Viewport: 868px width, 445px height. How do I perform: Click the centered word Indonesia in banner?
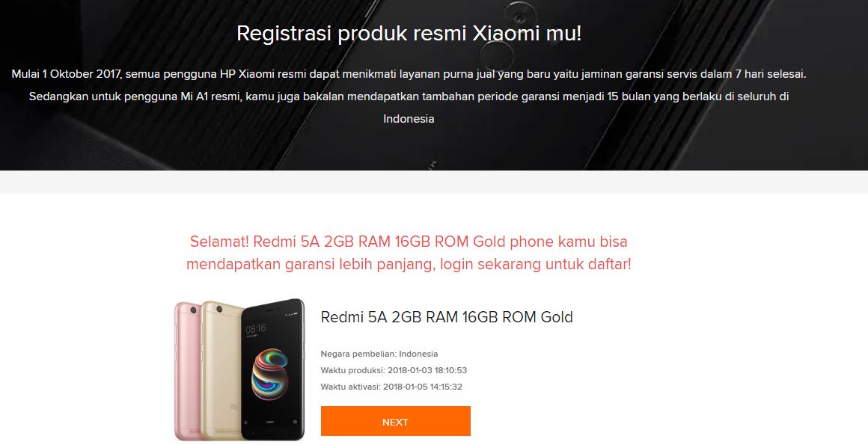pyautogui.click(x=409, y=118)
